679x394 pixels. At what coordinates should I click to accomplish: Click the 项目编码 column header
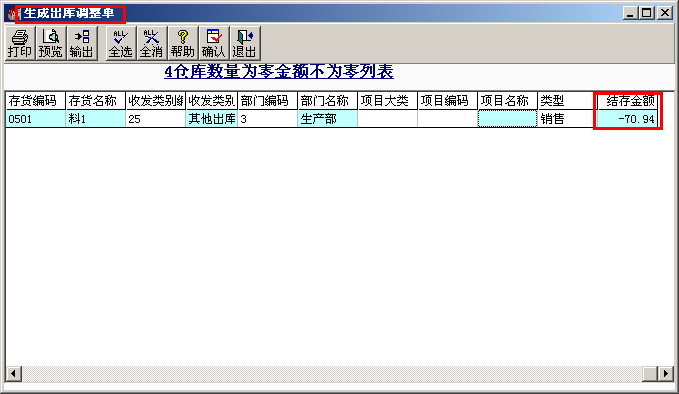[447, 101]
